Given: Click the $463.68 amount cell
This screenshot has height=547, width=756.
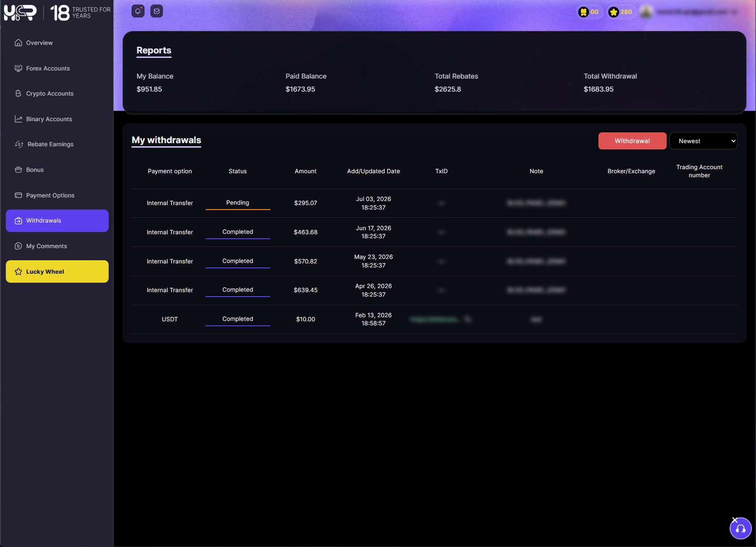Looking at the screenshot, I should coord(306,232).
